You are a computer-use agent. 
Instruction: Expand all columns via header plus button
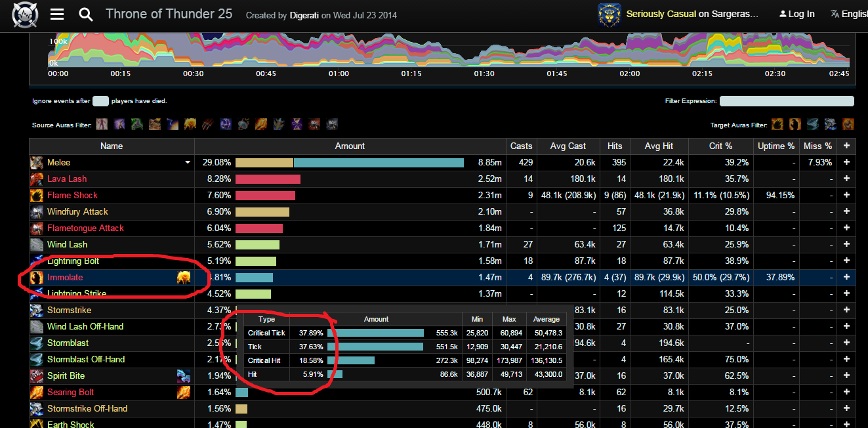(x=846, y=146)
